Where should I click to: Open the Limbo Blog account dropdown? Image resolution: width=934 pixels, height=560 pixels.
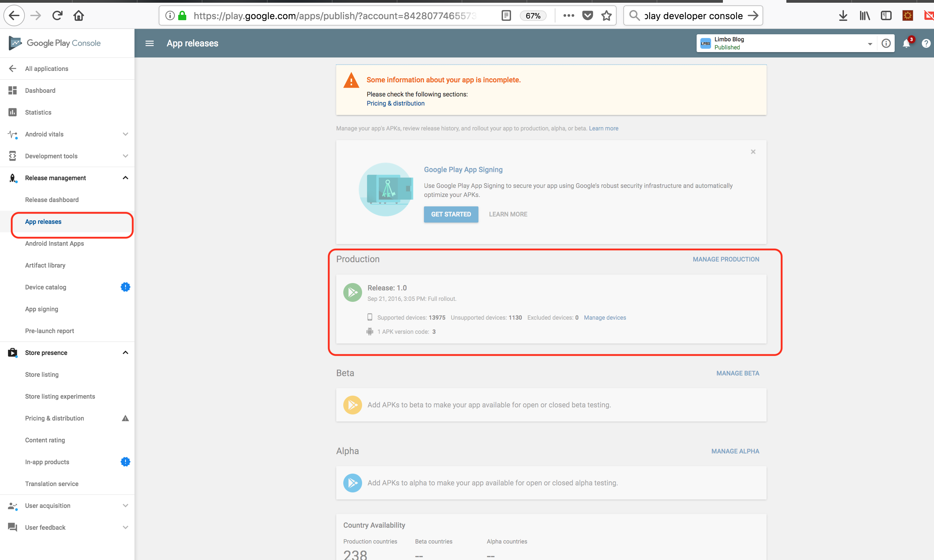870,43
